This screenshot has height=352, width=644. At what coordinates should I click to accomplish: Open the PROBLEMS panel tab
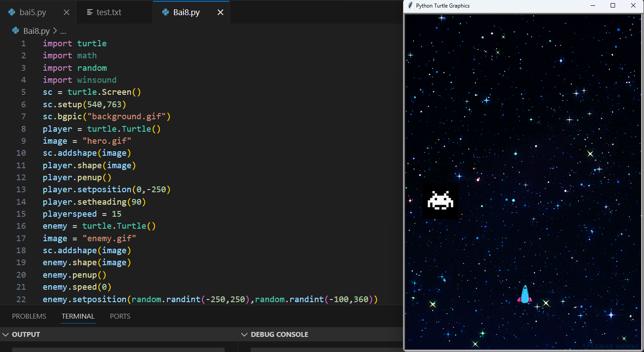pos(29,316)
